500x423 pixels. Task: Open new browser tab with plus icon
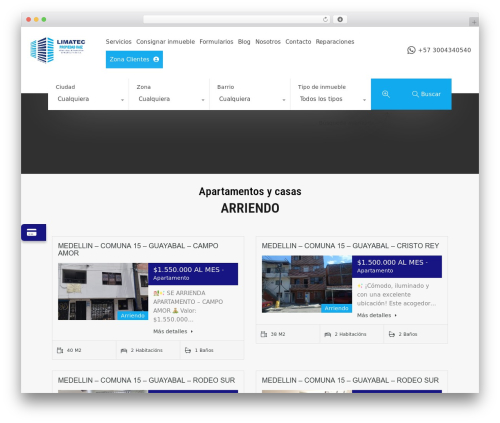pyautogui.click(x=474, y=22)
